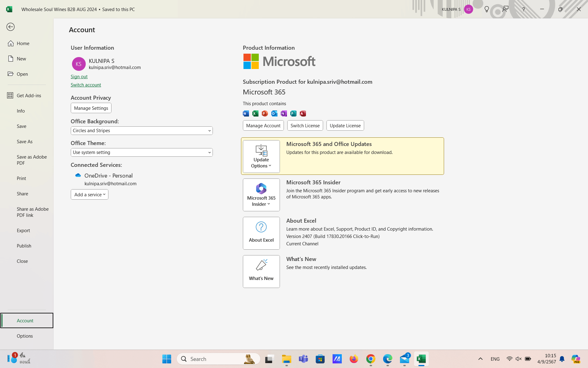Viewport: 588px width, 368px height.
Task: Choose Print in the backstage menu
Action: tap(27, 178)
